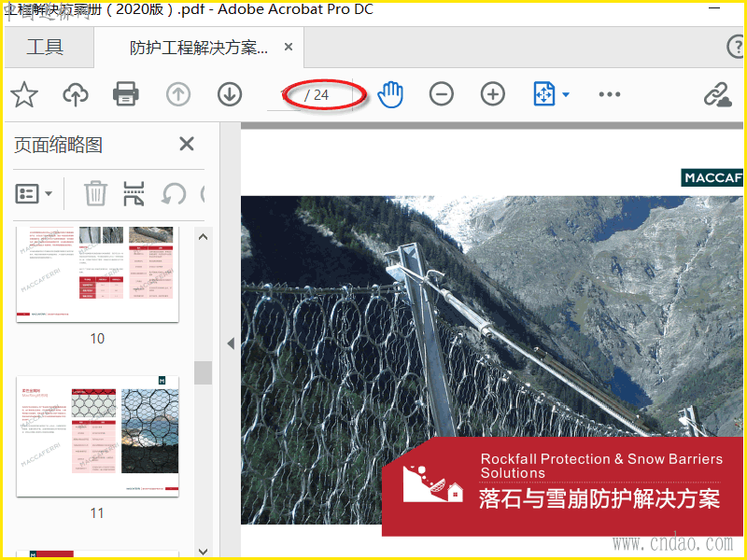Minimize the Acrobat window

(x=714, y=8)
